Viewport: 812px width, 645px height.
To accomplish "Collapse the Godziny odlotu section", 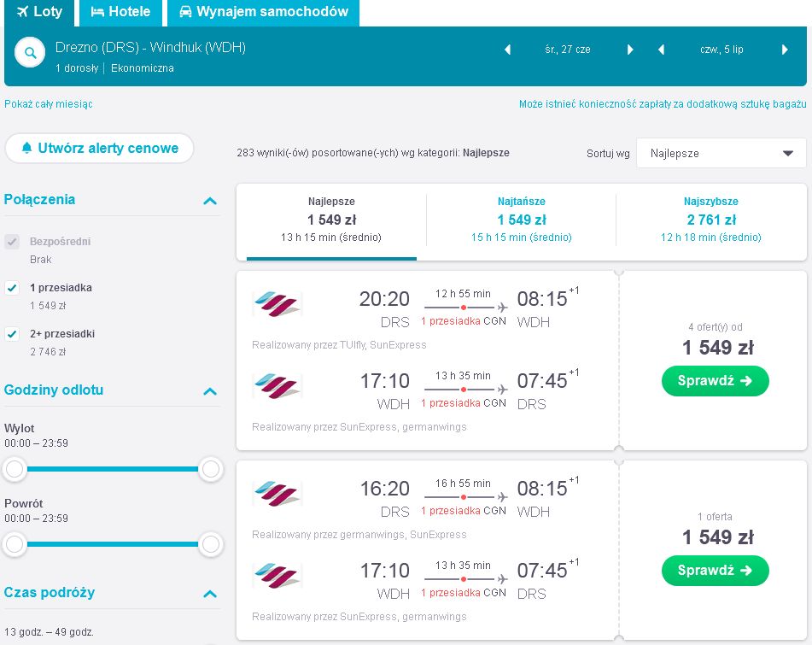I will (210, 391).
